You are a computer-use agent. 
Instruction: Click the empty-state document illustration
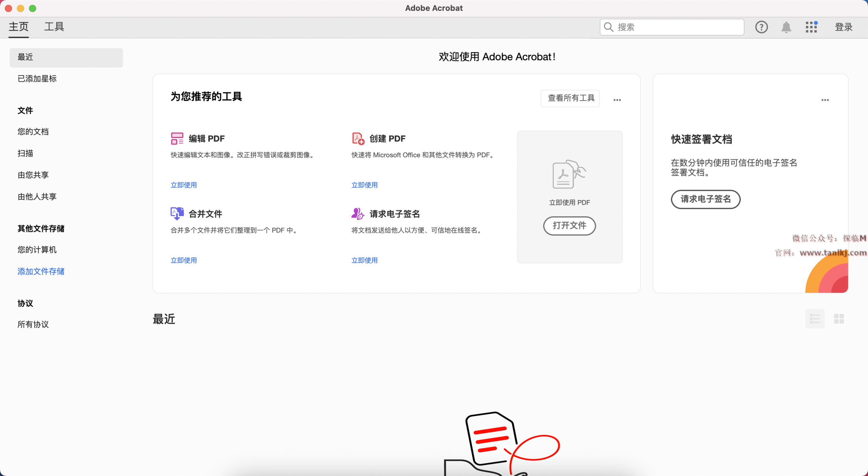coord(502,443)
